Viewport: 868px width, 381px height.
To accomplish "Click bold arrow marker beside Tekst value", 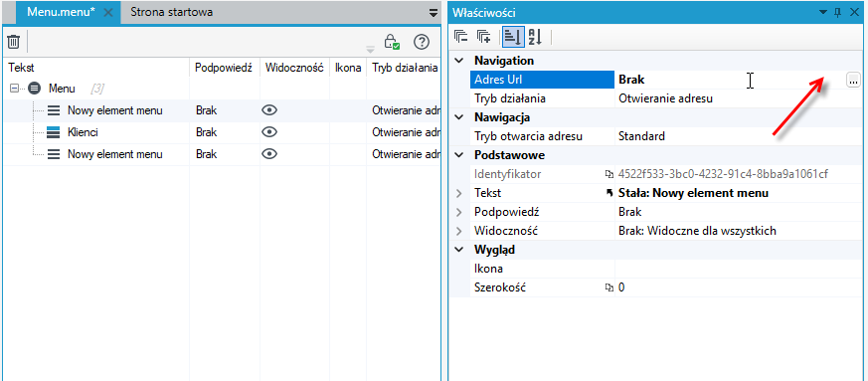I will pos(608,193).
